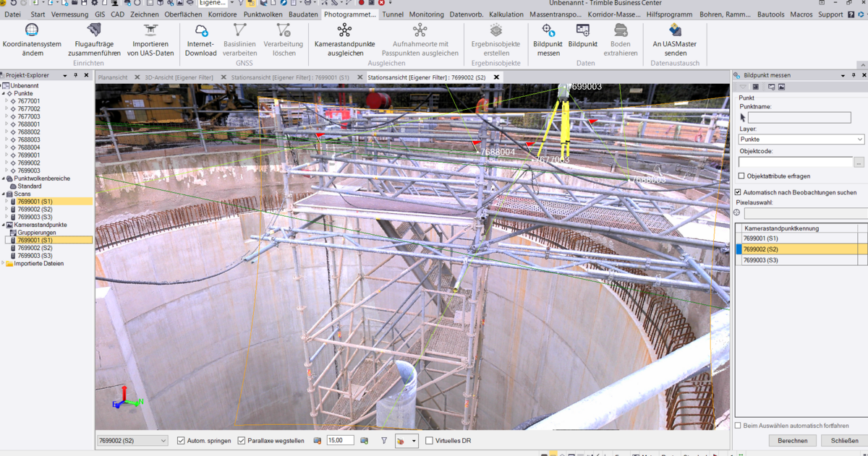The width and height of the screenshot is (868, 456).
Task: Click Importieren von UAS-Daten drone icon
Action: coord(150,30)
